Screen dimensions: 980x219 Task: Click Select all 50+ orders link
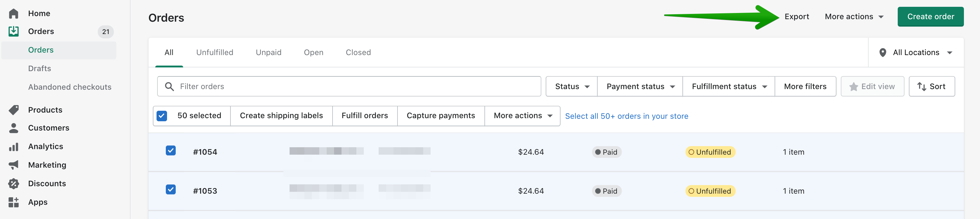626,116
